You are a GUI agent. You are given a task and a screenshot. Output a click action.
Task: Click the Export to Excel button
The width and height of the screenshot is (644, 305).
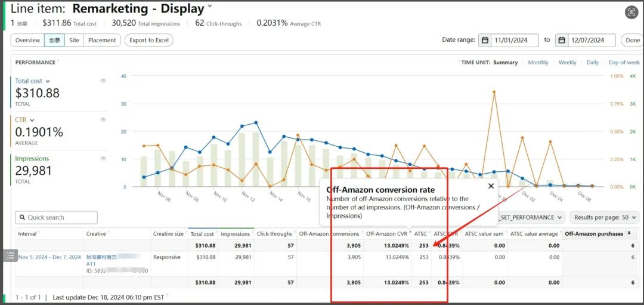pos(149,40)
